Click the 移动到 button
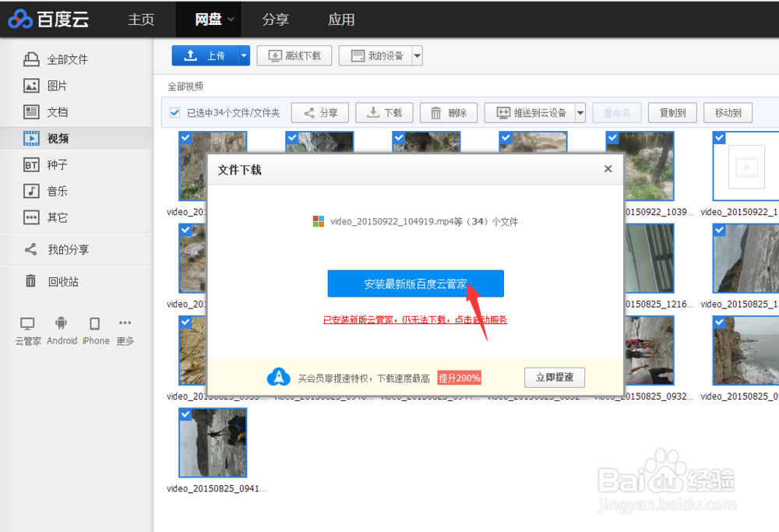This screenshot has height=532, width=779. pos(728,113)
